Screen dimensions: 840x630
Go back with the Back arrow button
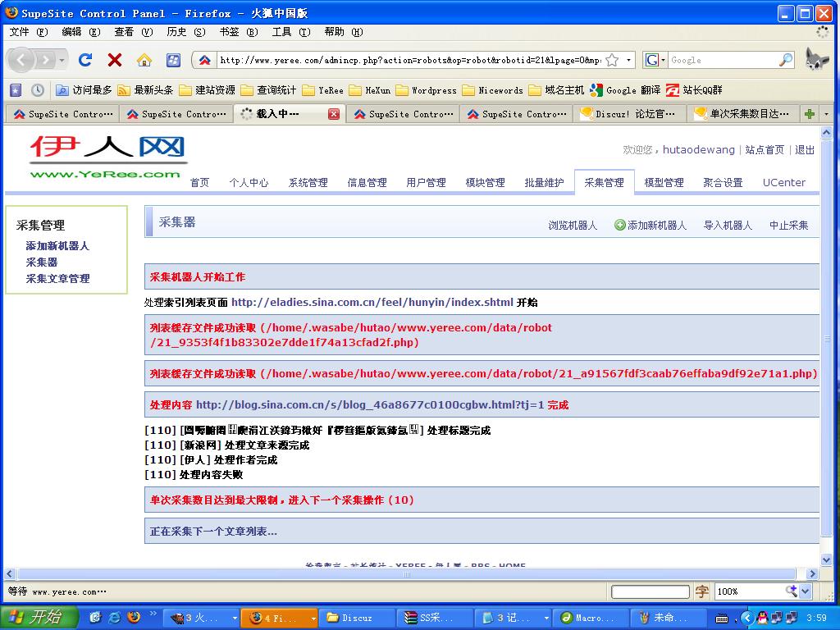(x=21, y=59)
